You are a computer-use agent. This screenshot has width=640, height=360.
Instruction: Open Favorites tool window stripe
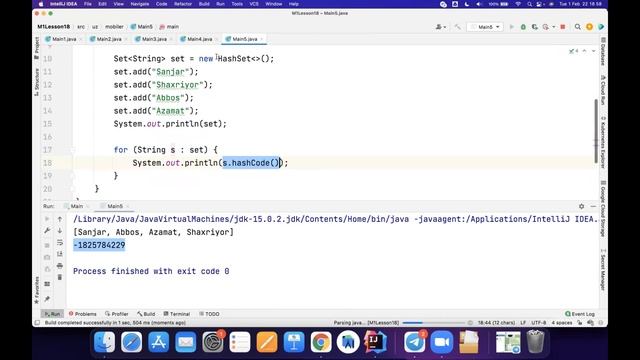point(37,290)
